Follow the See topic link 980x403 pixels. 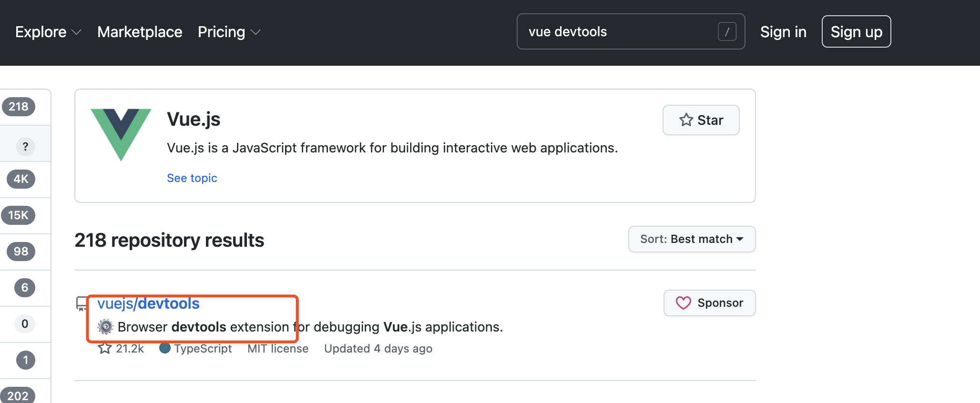pyautogui.click(x=192, y=178)
